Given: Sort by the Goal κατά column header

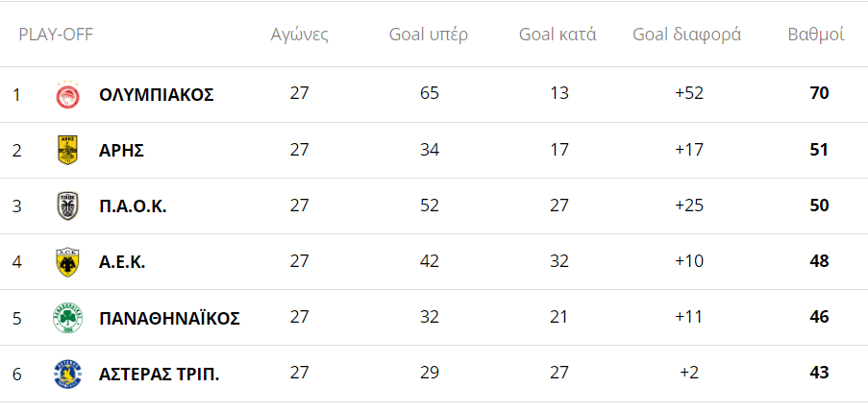Looking at the screenshot, I should click(x=558, y=35).
